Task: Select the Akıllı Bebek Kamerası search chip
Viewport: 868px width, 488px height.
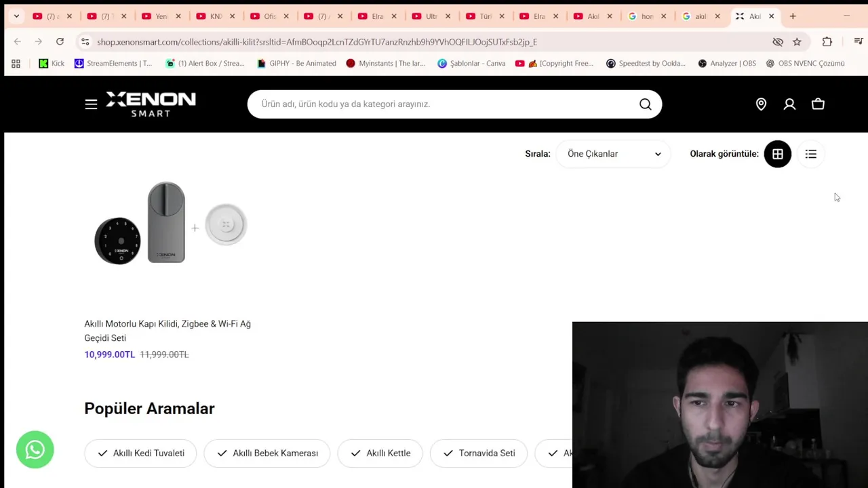Action: 267,453
